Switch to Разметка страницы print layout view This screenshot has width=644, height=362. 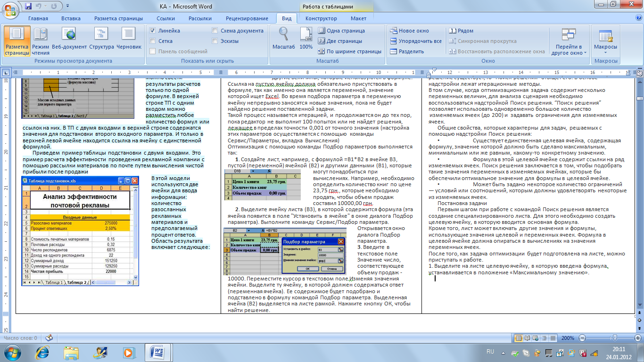17,41
